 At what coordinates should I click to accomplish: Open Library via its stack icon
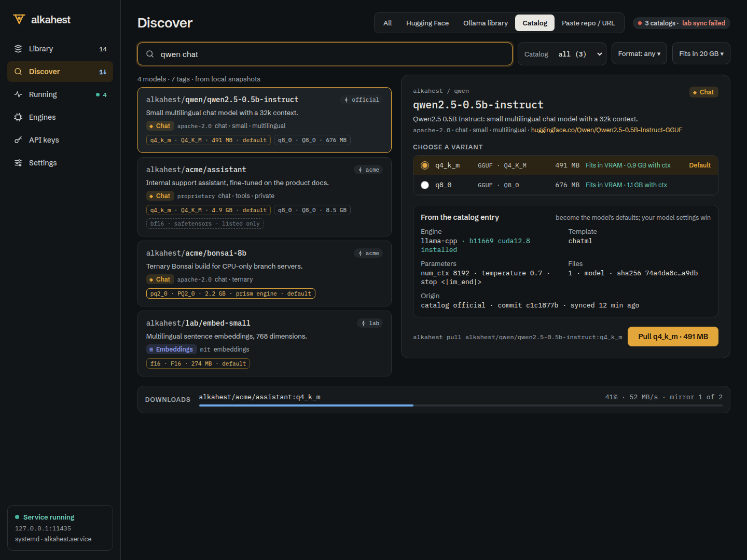coord(18,49)
